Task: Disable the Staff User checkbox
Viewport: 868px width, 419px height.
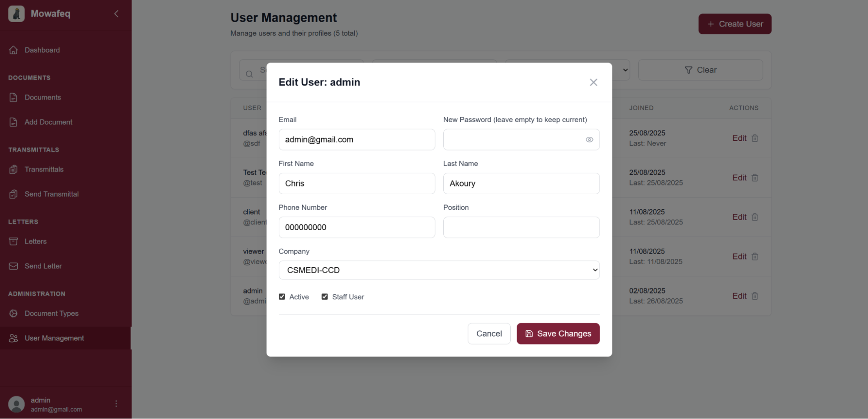Action: (x=324, y=296)
